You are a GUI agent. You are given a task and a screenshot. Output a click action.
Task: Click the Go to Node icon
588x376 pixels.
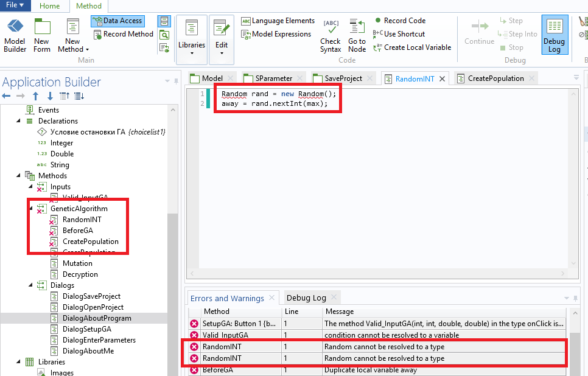tap(357, 35)
